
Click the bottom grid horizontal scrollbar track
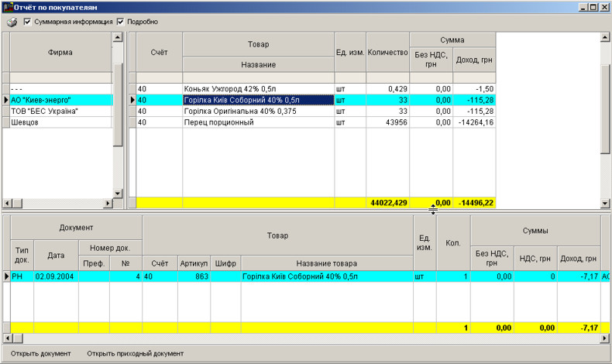[x=310, y=338]
